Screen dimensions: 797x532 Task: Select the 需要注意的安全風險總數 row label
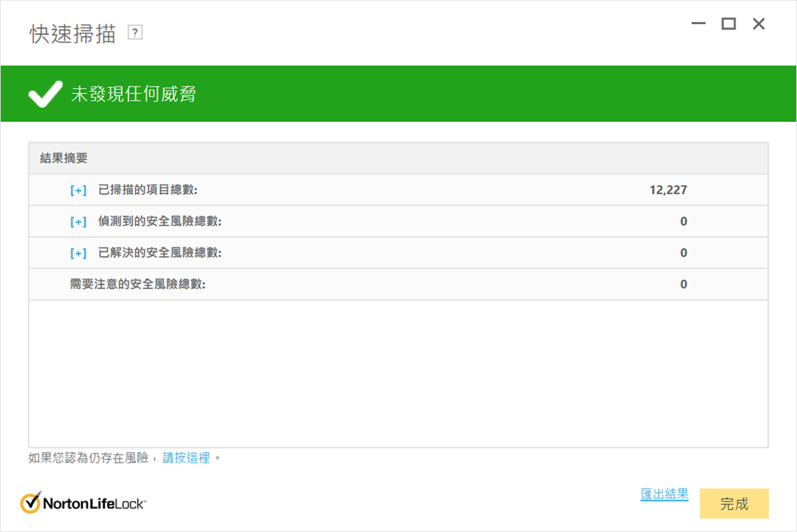point(137,284)
